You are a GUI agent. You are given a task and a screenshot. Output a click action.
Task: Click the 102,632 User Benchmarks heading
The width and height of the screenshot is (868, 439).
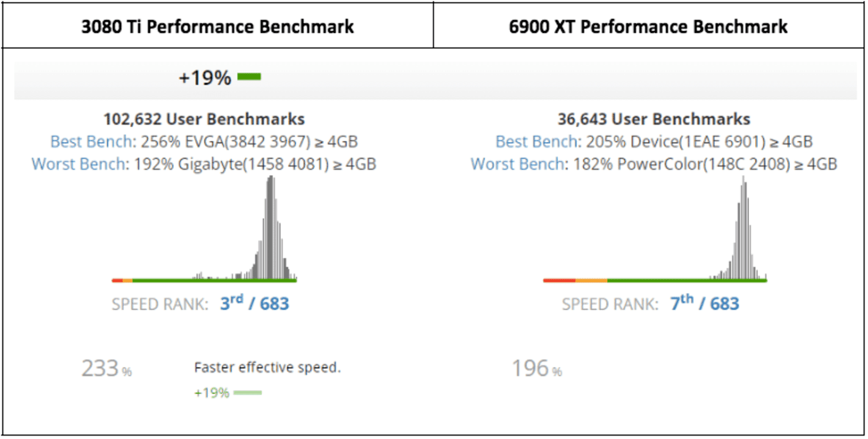point(204,119)
